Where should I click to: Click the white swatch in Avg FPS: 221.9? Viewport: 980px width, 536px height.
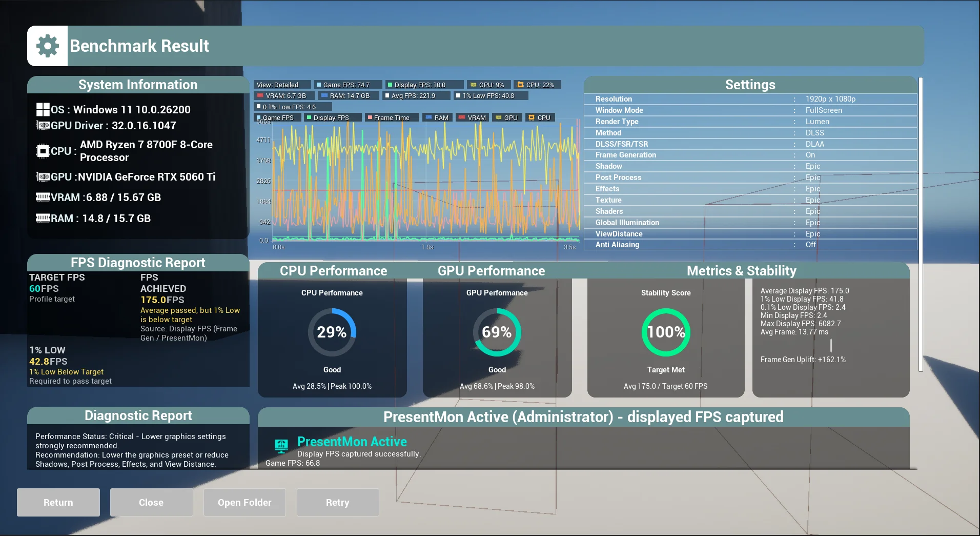[387, 96]
